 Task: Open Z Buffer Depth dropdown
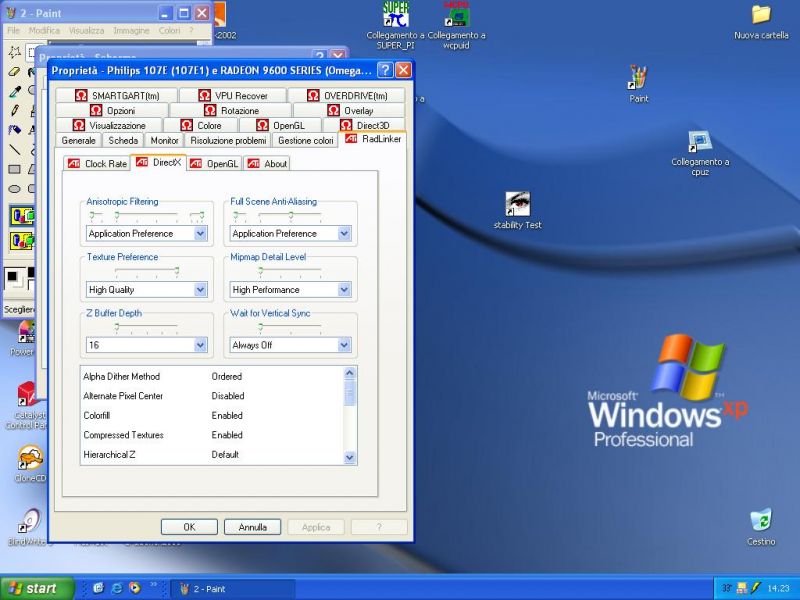(201, 345)
